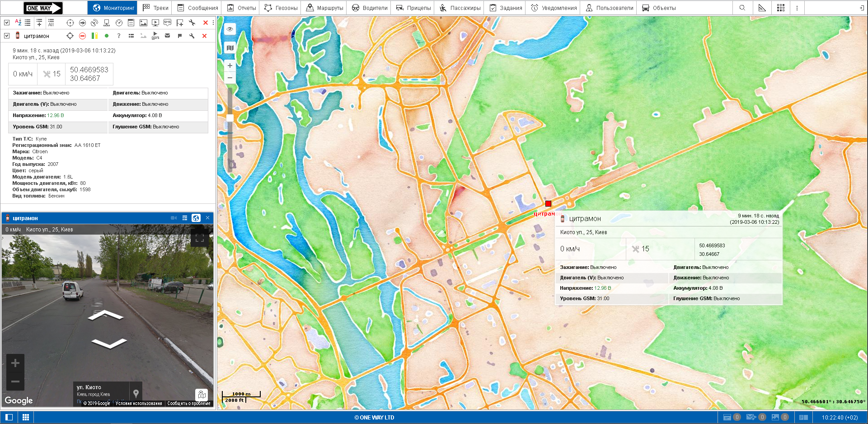Click the header image icon
The image size is (868, 424).
143,23
